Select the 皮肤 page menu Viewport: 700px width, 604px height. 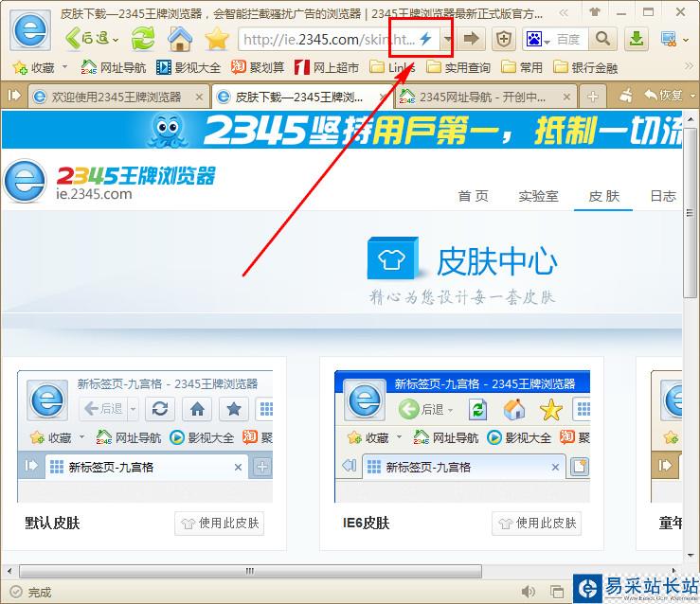[603, 196]
